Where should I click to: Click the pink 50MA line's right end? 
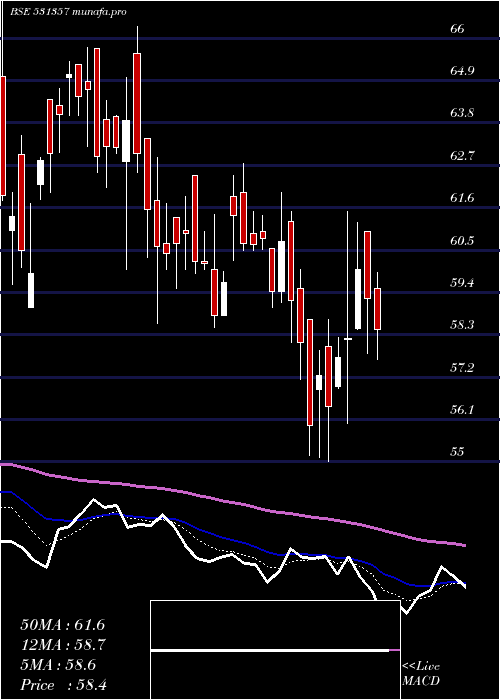click(464, 545)
